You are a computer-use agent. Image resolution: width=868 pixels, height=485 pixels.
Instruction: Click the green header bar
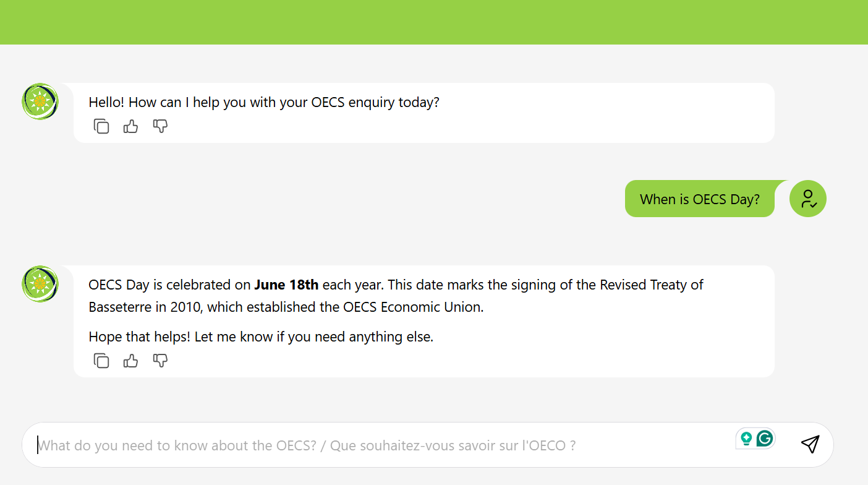pyautogui.click(x=434, y=22)
